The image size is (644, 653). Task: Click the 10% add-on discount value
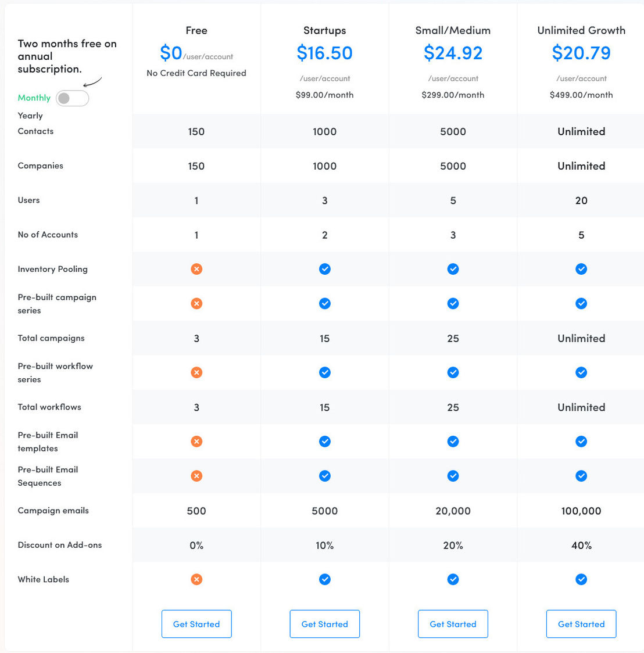click(325, 546)
